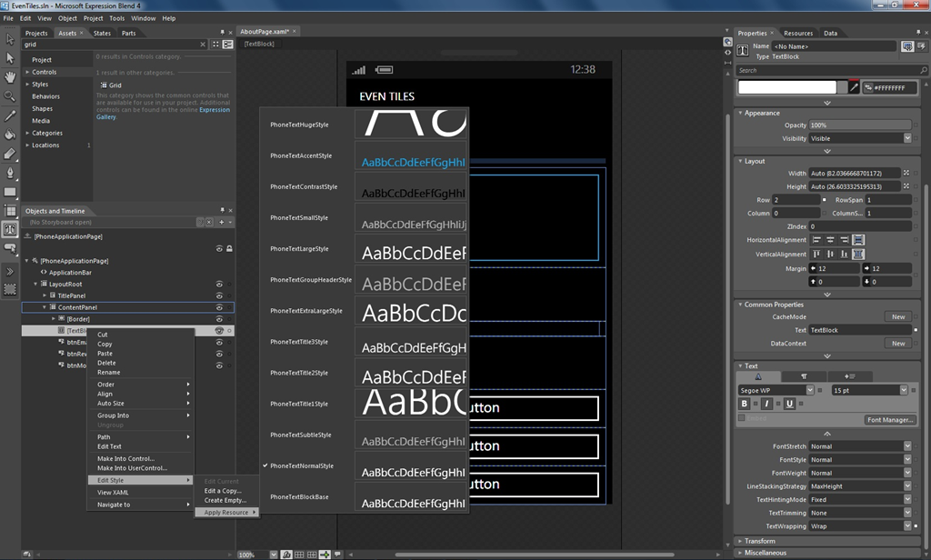This screenshot has width=931, height=560.
Task: Toggle visibility eye for LayoutRoot
Action: click(x=219, y=284)
